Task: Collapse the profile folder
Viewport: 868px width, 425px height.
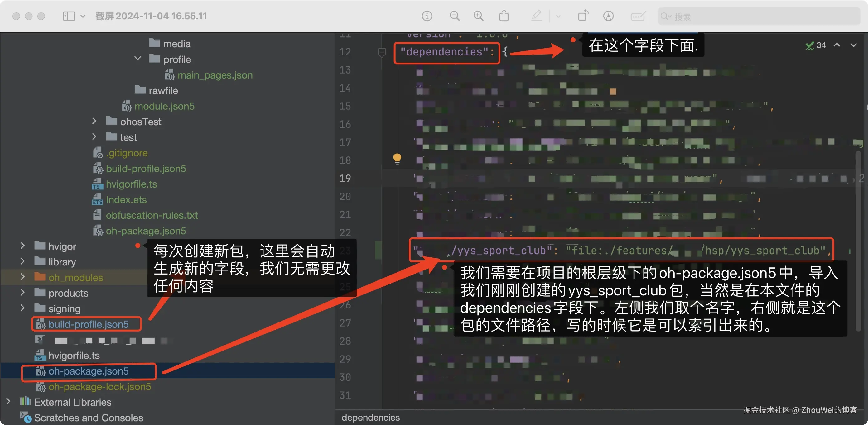Action: [x=137, y=59]
